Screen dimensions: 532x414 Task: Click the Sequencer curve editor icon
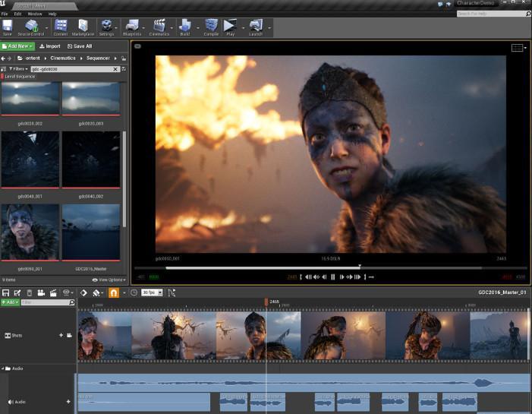tap(172, 292)
